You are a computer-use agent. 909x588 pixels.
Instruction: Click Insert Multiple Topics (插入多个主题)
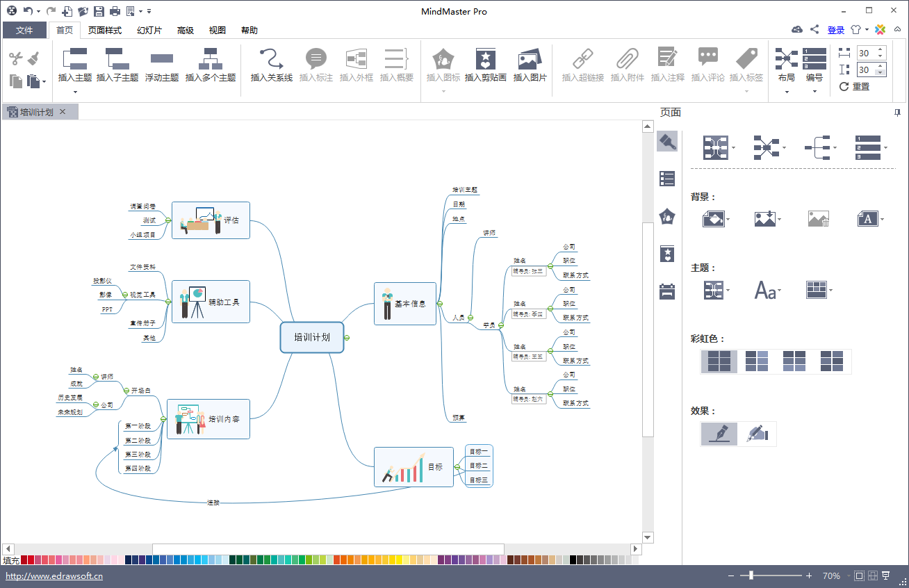click(211, 65)
